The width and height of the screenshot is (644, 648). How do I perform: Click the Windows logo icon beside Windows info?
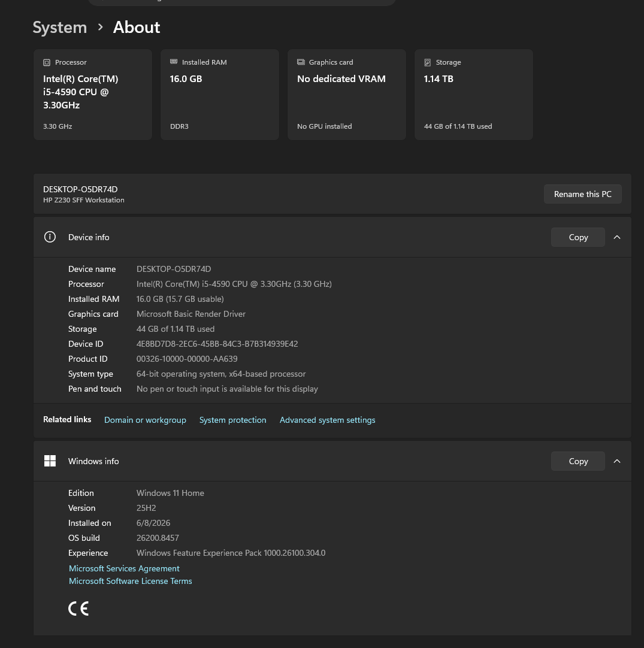tap(50, 461)
